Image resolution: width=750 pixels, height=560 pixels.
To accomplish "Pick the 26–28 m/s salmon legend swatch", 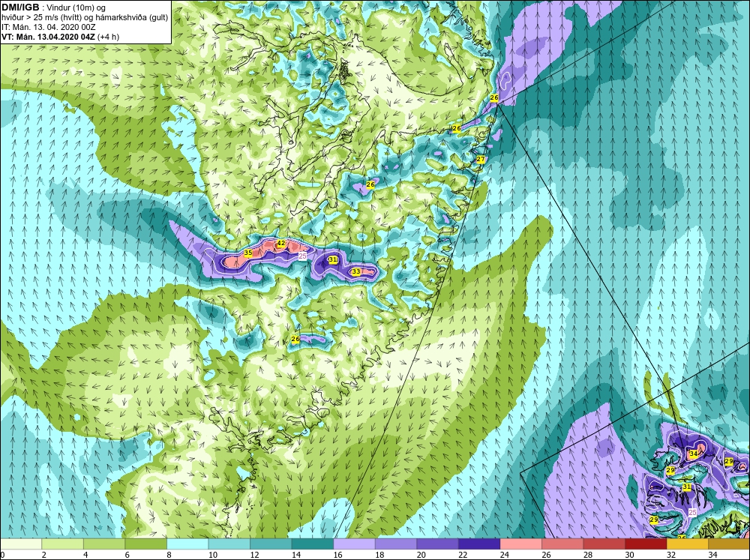I will (562, 544).
